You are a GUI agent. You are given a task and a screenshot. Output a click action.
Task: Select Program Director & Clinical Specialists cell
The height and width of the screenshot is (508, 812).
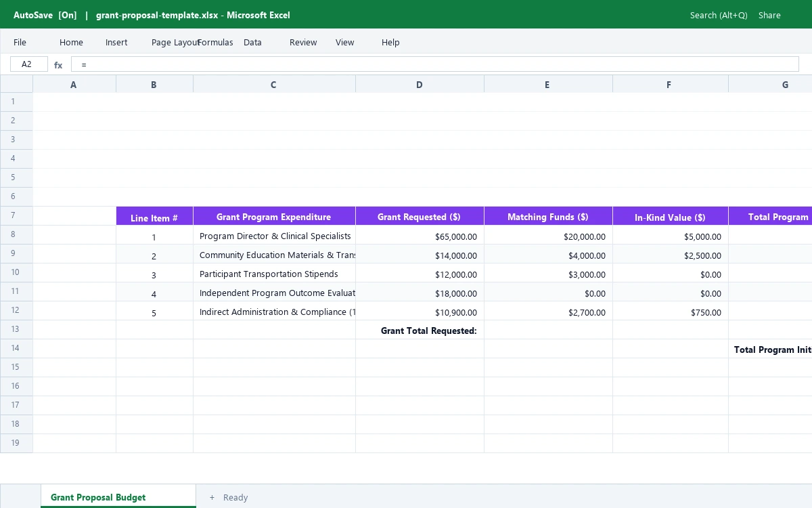[274, 235]
